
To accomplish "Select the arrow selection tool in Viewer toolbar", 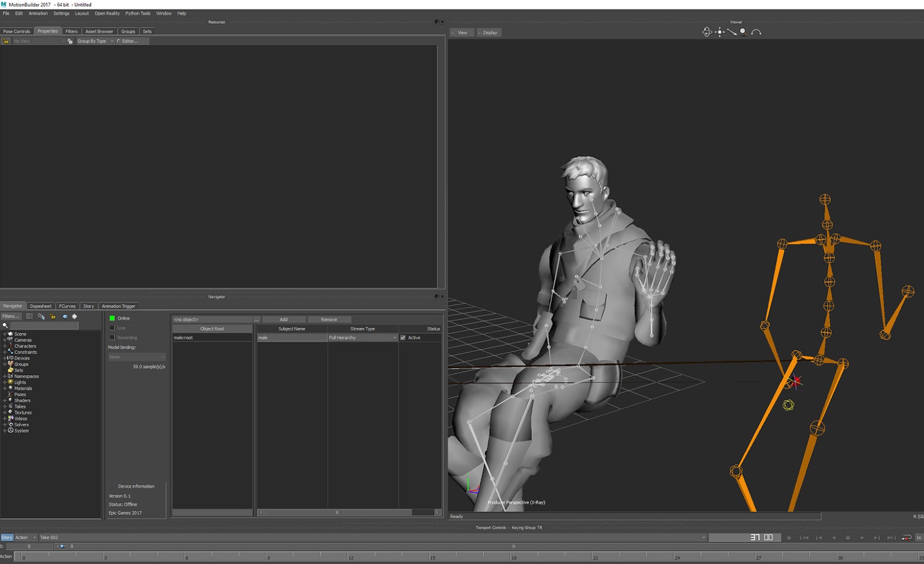I will tap(732, 32).
